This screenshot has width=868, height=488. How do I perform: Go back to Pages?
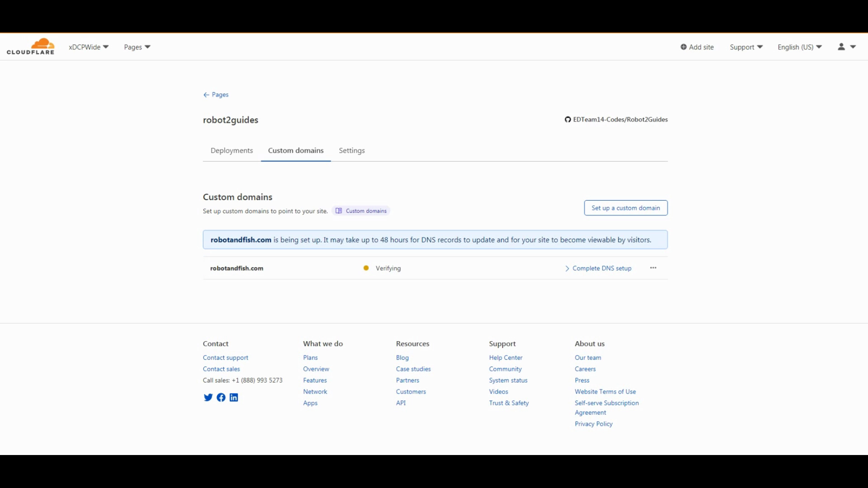click(x=216, y=95)
